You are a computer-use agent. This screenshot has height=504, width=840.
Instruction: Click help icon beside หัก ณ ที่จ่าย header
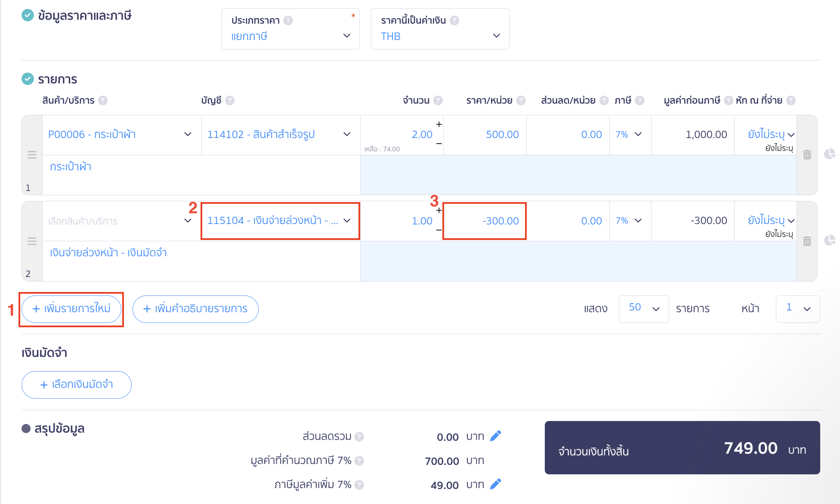[x=791, y=100]
